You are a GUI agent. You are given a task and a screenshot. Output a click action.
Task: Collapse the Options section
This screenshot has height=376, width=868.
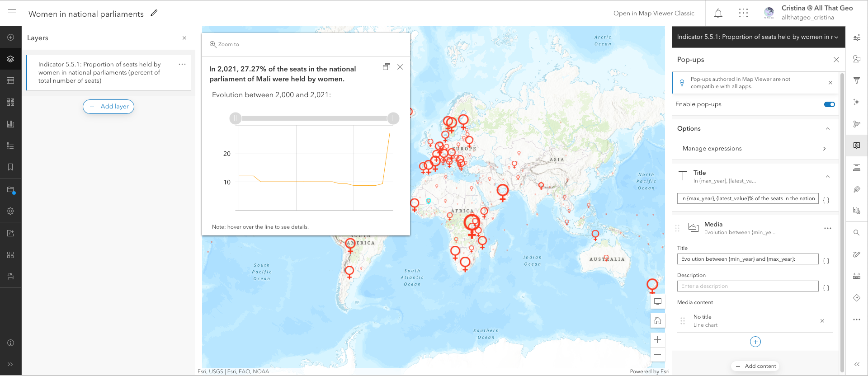828,129
